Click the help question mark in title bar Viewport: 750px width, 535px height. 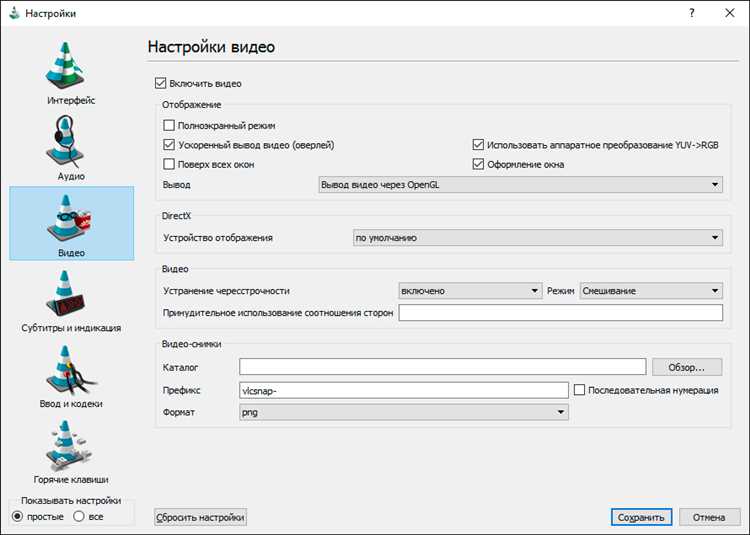click(x=691, y=13)
